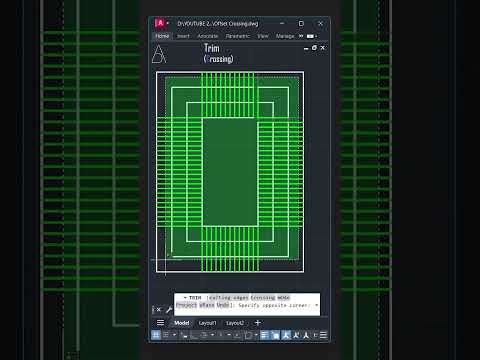Click the 'Specify opposite corner' command prompt
The image size is (480, 360).
pyautogui.click(x=274, y=305)
